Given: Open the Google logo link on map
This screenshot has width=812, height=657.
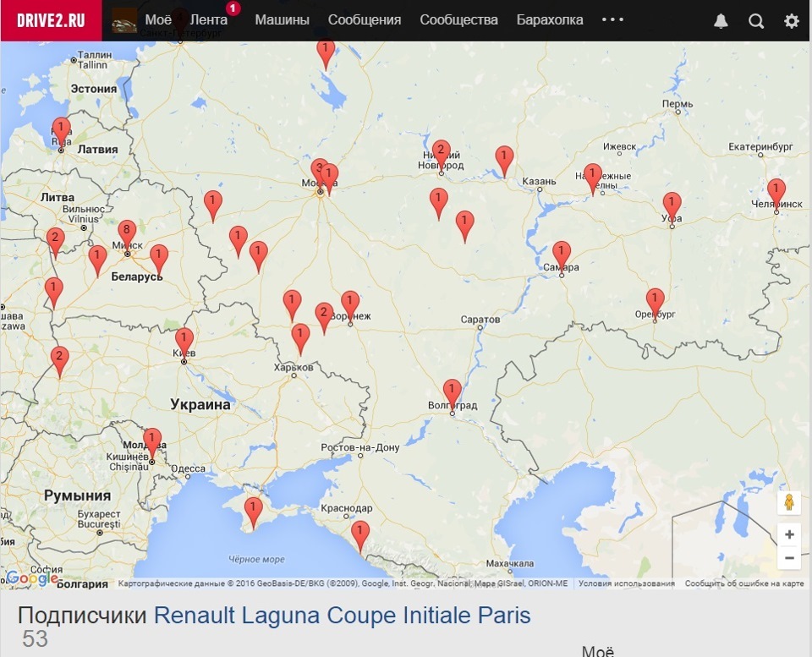Looking at the screenshot, I should (32, 578).
